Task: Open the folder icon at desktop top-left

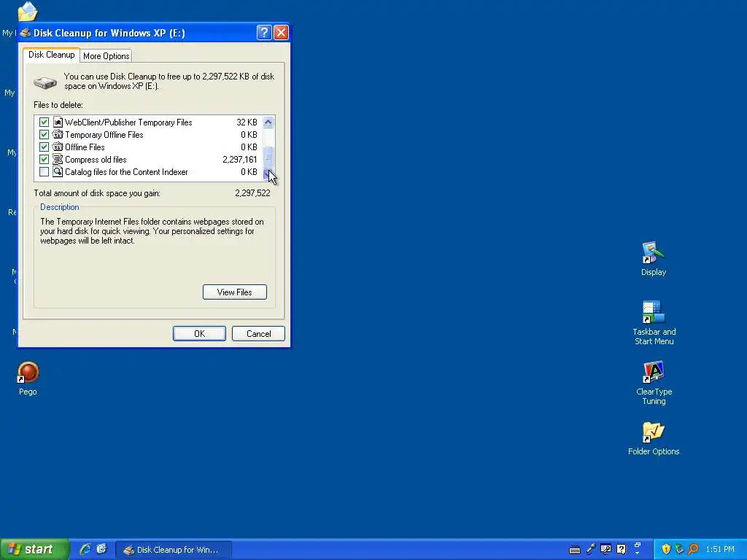Action: pos(27,12)
